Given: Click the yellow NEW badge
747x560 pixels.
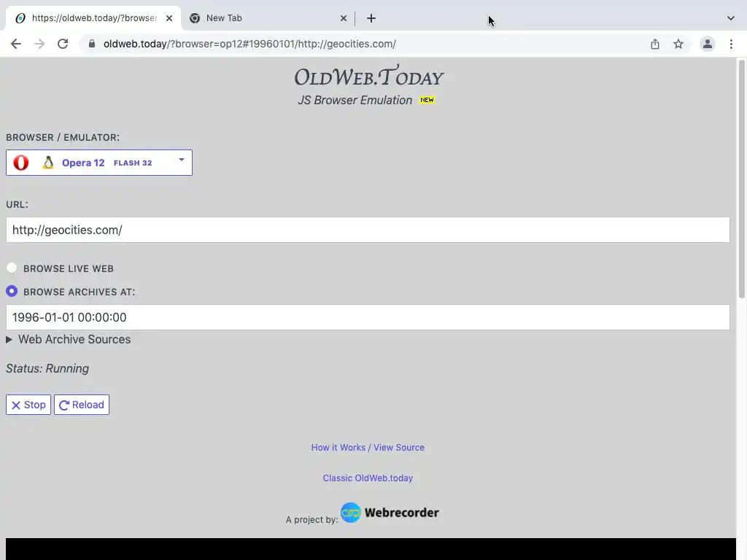Looking at the screenshot, I should coord(427,100).
